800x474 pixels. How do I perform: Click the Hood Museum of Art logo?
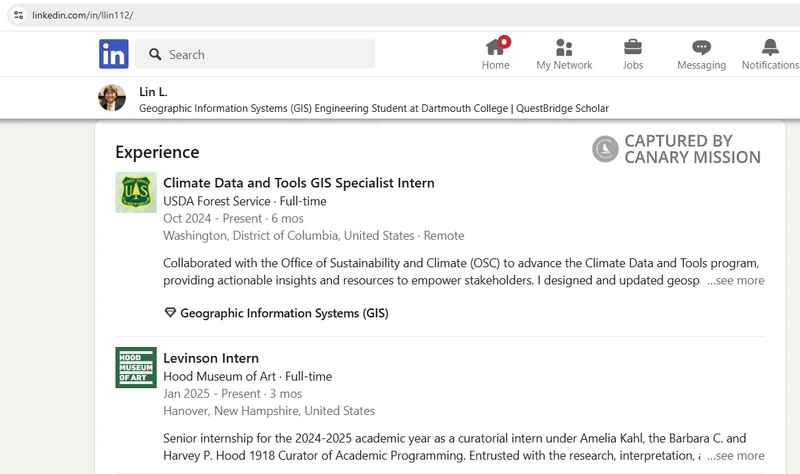[136, 367]
